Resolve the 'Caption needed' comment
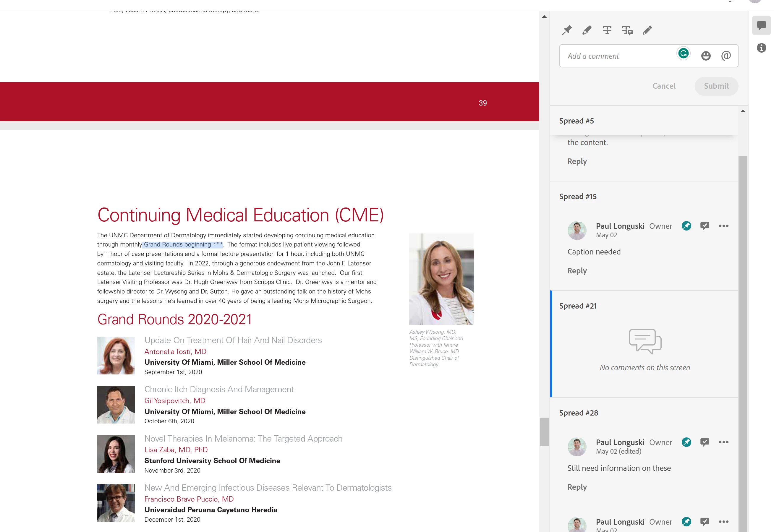The width and height of the screenshot is (774, 532). pos(705,226)
